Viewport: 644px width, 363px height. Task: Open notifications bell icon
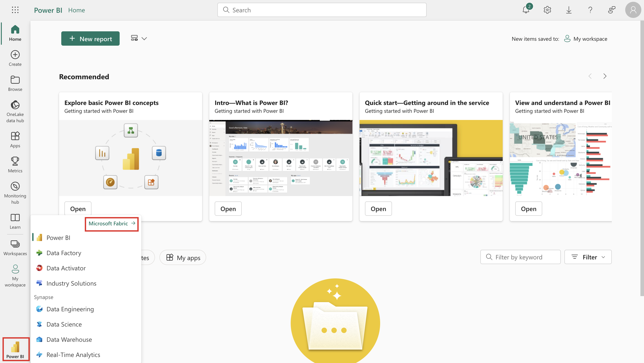[x=526, y=10]
